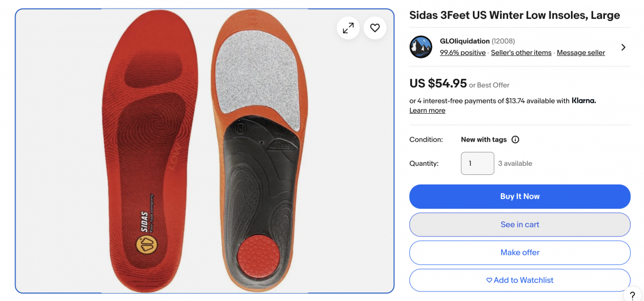The height and width of the screenshot is (301, 644).
Task: Message the seller
Action: 581,53
